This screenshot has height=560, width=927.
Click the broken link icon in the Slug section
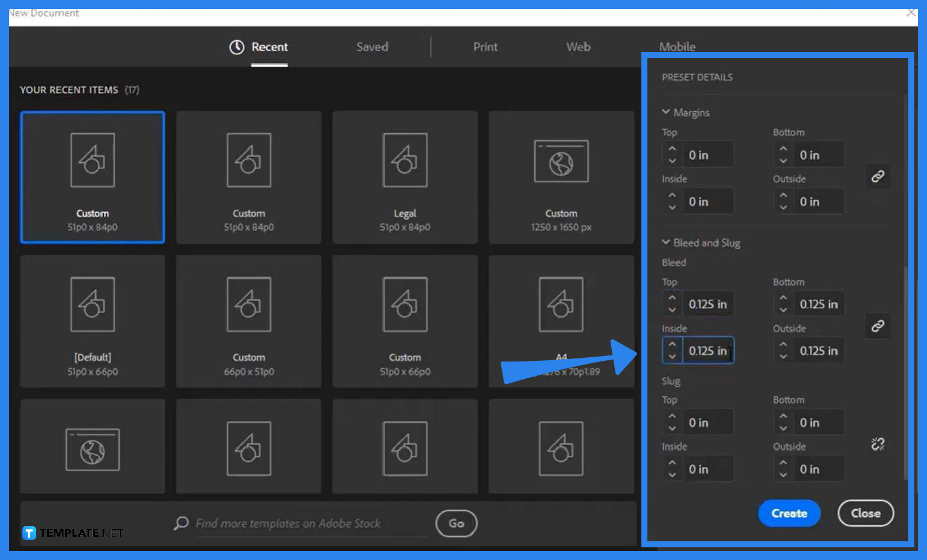tap(877, 444)
